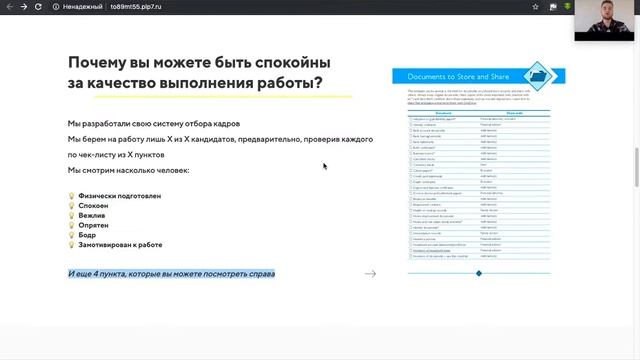Select the bulb icon beside 'Вежлив'
Screen dimensions: 640x360
71,216
